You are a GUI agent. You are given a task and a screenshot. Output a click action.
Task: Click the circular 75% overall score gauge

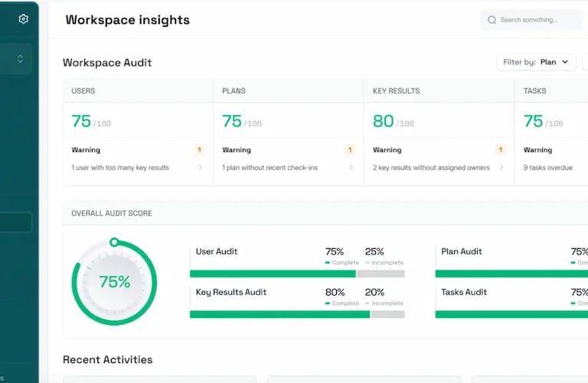click(x=114, y=282)
